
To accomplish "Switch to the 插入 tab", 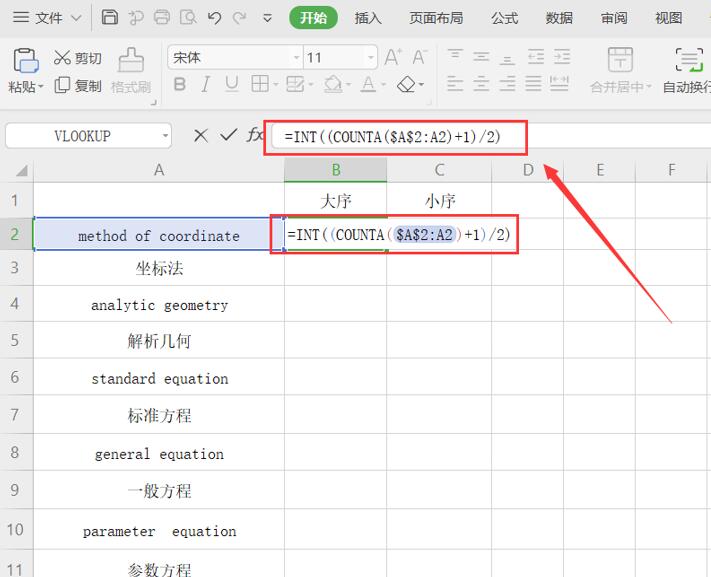I will [x=368, y=18].
